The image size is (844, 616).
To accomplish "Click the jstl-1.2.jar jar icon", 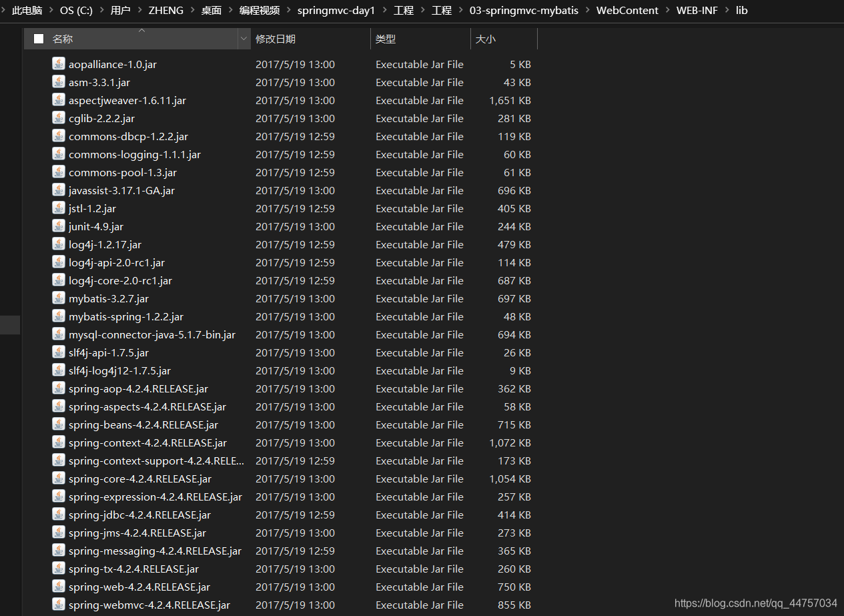I will click(x=59, y=208).
